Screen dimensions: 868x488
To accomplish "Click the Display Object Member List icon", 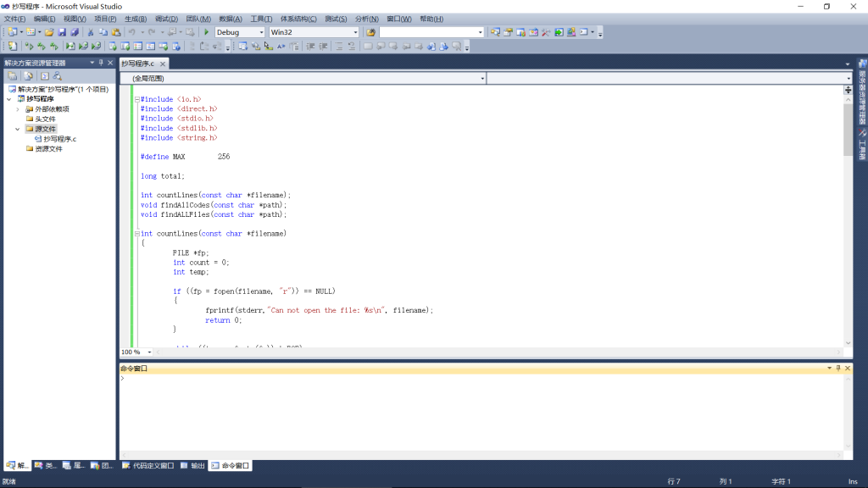I will (243, 47).
